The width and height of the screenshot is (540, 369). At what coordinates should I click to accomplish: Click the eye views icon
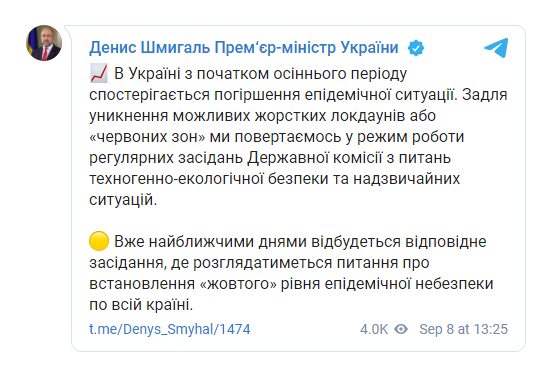pos(401,329)
